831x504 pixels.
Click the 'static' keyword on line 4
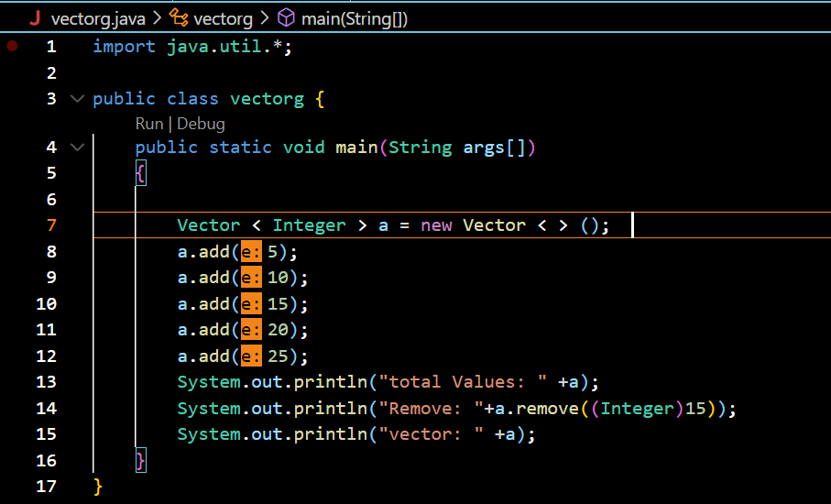tap(240, 147)
